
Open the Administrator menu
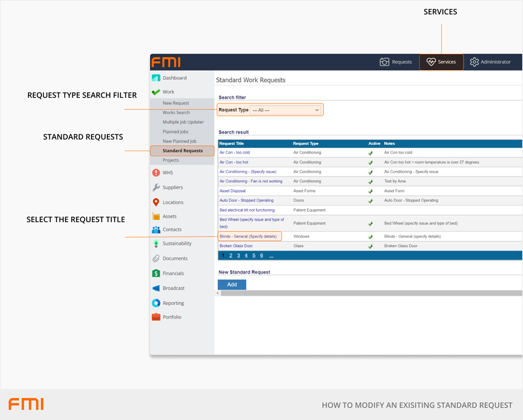490,62
